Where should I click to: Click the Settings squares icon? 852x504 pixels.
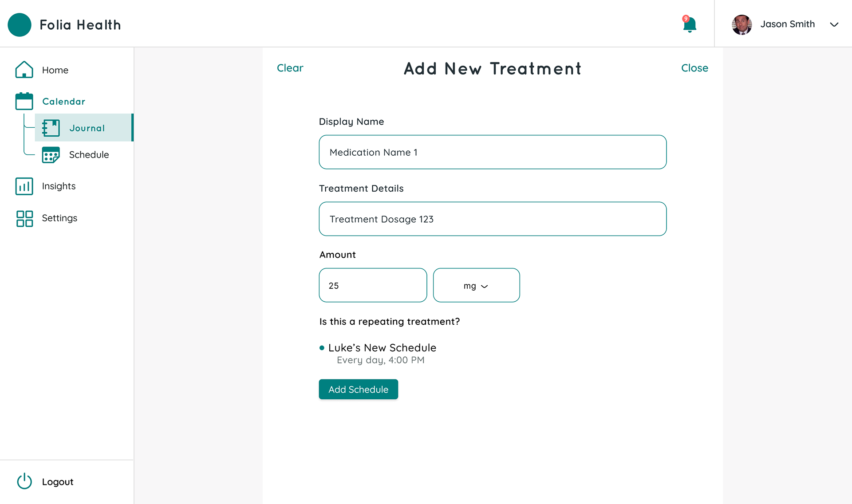click(24, 218)
